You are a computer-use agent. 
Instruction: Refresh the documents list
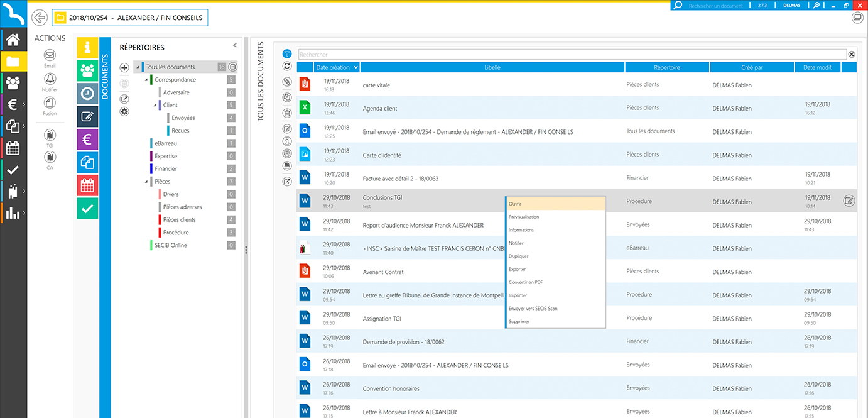(287, 66)
